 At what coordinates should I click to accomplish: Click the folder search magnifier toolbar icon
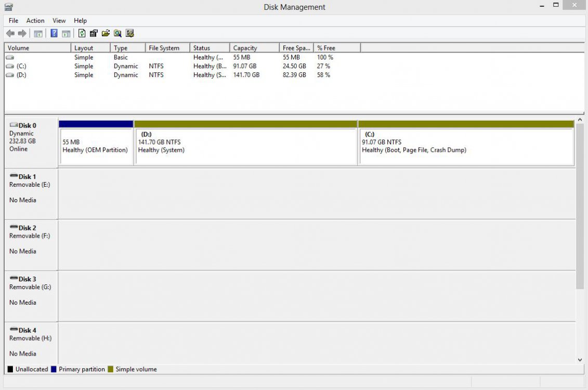click(117, 33)
